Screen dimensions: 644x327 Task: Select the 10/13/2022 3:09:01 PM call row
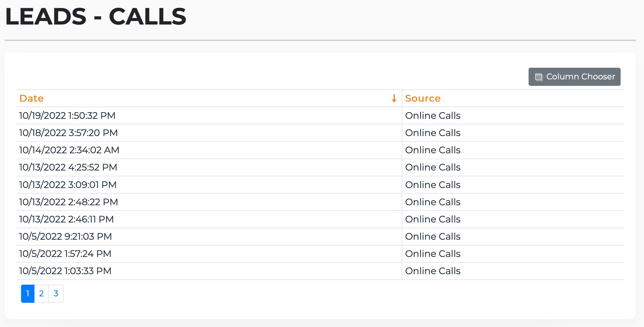320,185
